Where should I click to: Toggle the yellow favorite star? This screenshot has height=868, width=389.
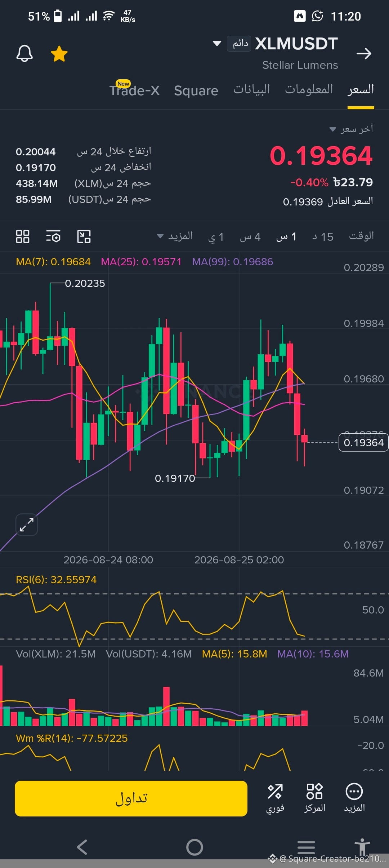pos(59,54)
